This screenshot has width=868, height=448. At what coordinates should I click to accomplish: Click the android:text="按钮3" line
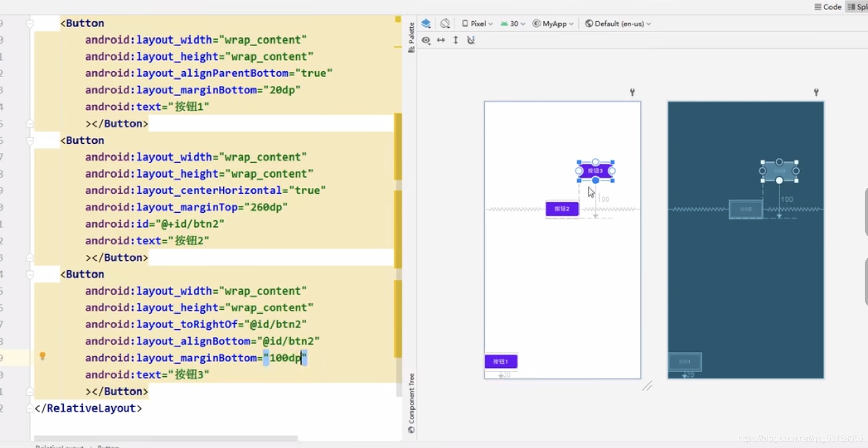tap(147, 375)
